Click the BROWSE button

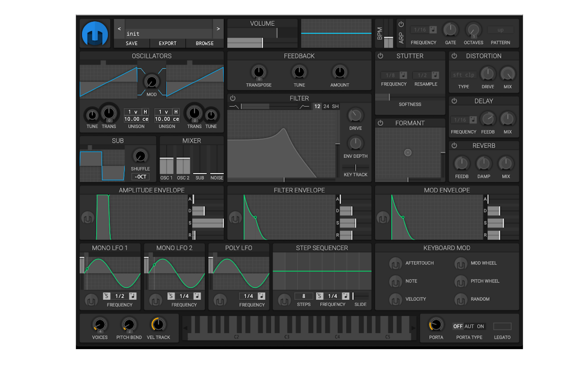click(205, 43)
